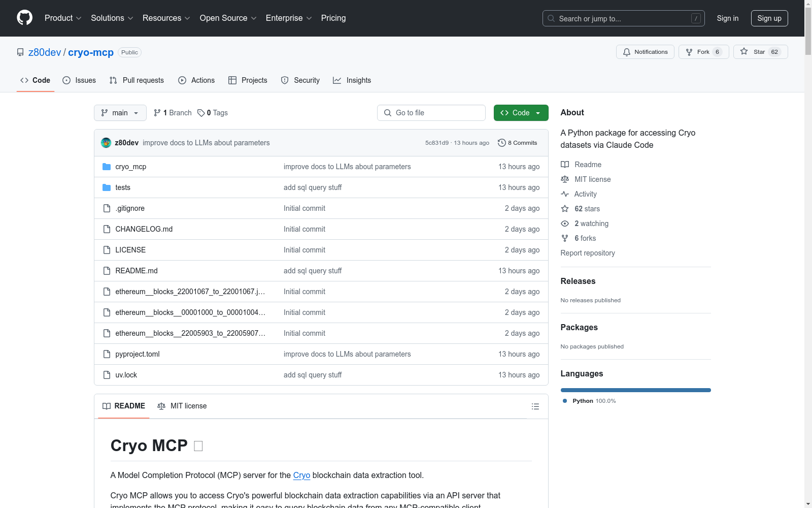Image resolution: width=812 pixels, height=508 pixels.
Task: Click the Sign up button
Action: pyautogui.click(x=769, y=18)
